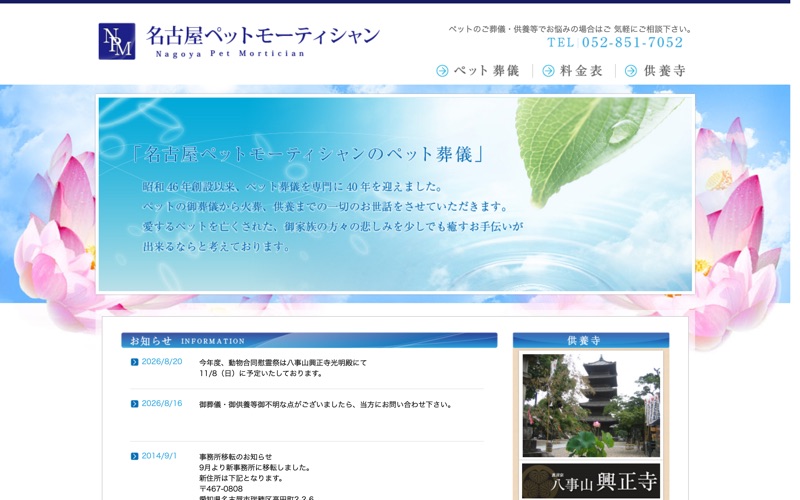Click the ペットのご葬儀・供養等 consultation tagline

pos(570,29)
